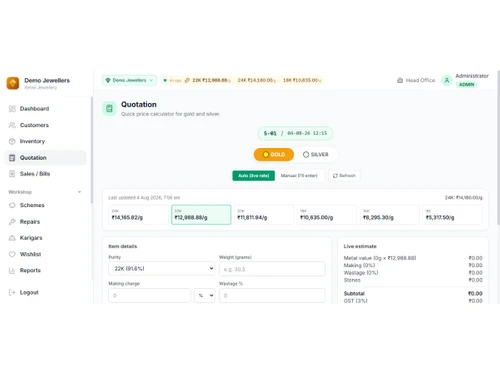
Task: Open Dashboard via its grid icon
Action: pos(12,109)
